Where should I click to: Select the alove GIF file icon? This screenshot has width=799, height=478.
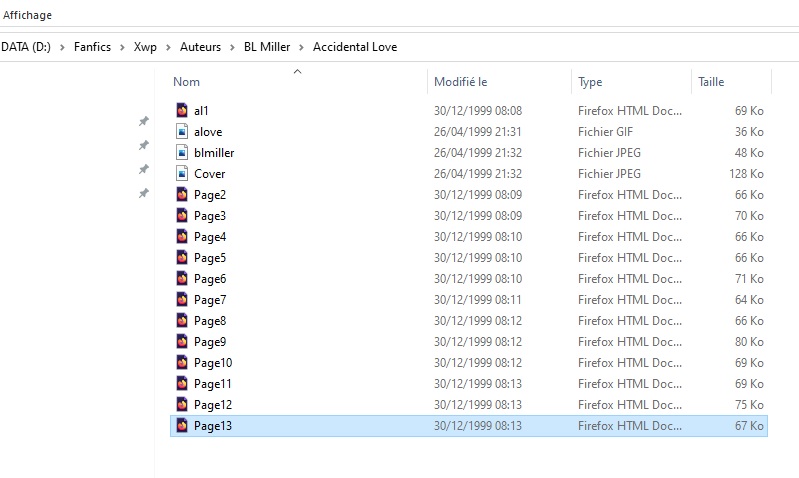[x=182, y=131]
